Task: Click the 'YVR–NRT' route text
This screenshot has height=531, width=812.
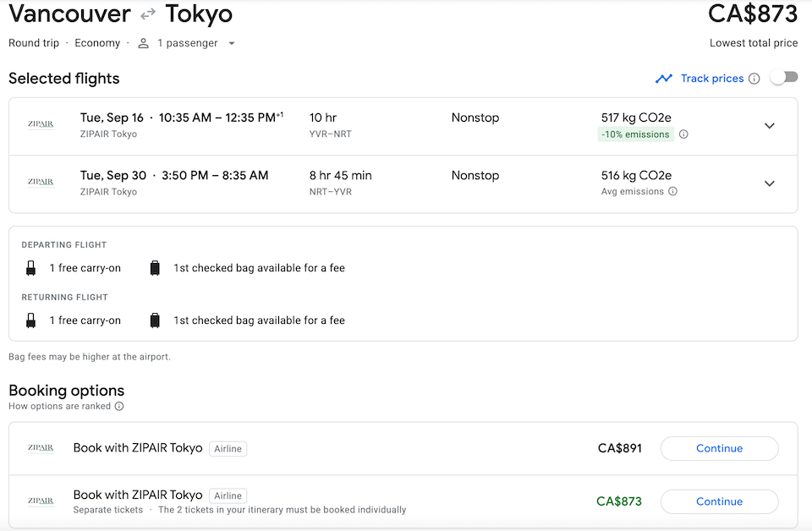Action: [331, 134]
